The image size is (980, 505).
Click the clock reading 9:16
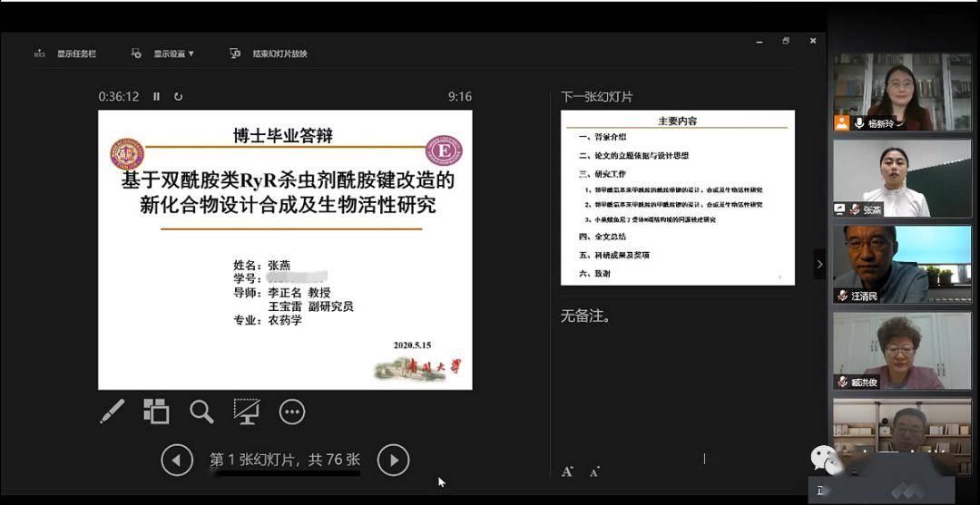[460, 96]
